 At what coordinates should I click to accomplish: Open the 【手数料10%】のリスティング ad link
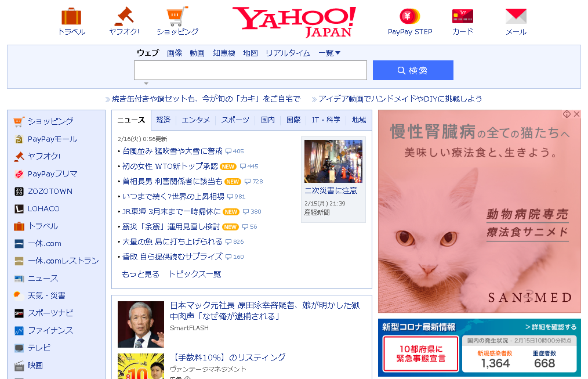228,358
